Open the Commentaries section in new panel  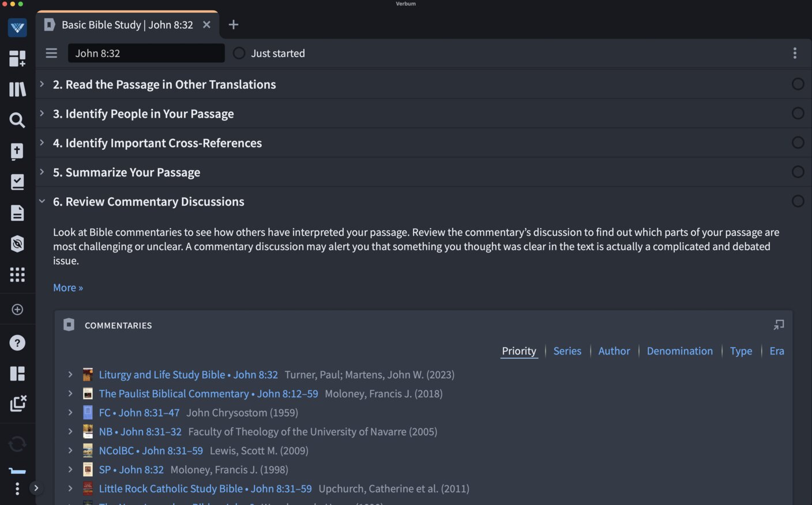pyautogui.click(x=779, y=325)
